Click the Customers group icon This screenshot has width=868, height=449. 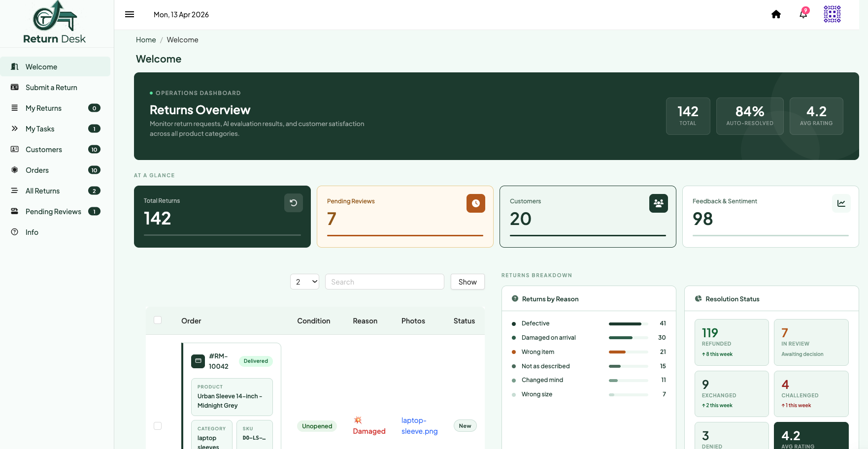click(x=659, y=203)
